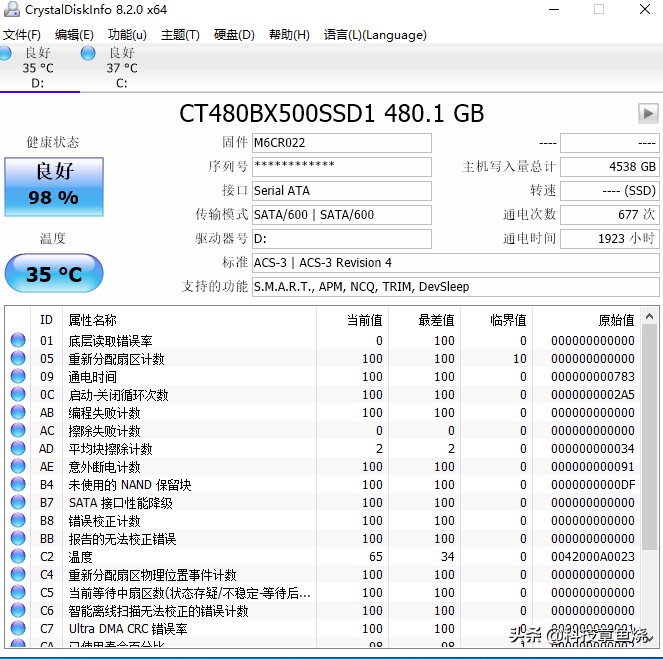663x659 pixels.
Task: Click the Serial ATA interface field
Action: click(x=342, y=191)
